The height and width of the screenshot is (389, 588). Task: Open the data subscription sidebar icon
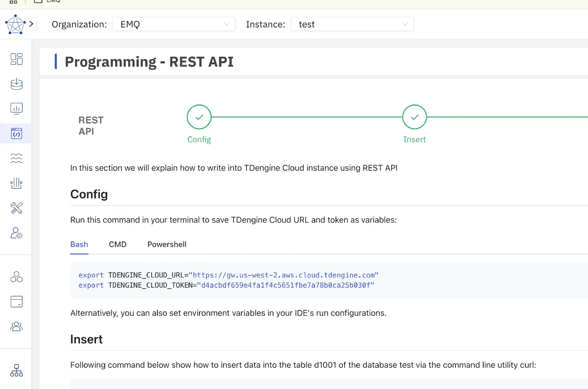(16, 183)
